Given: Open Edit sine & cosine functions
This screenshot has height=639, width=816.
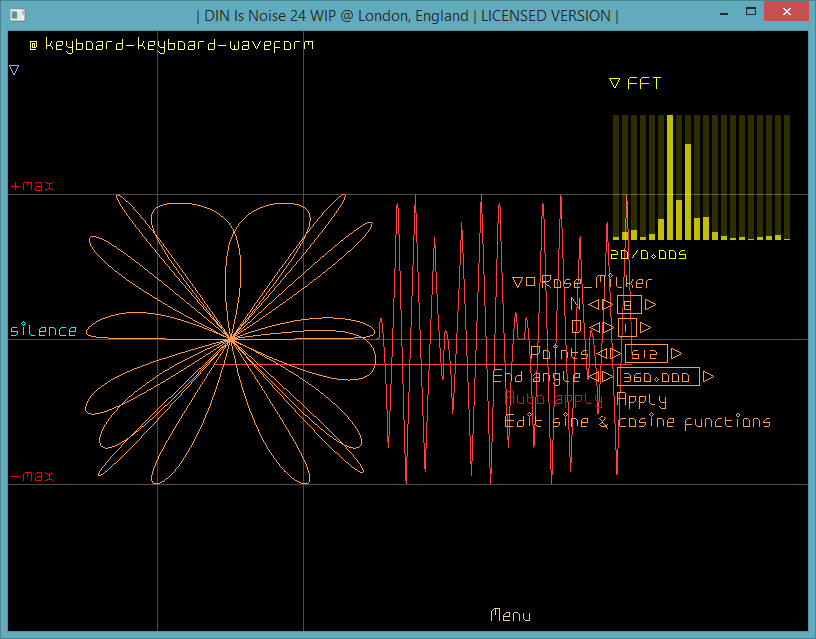Looking at the screenshot, I should tap(637, 422).
